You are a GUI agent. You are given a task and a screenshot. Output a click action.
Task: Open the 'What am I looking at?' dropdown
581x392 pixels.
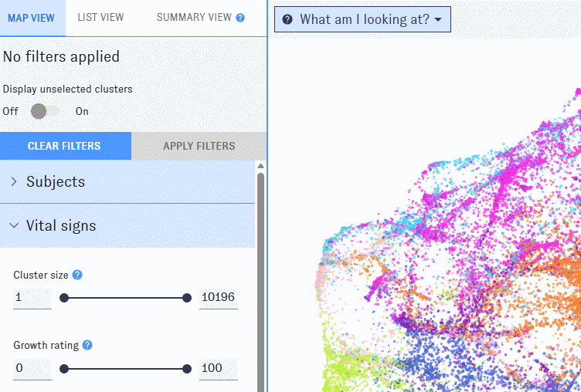(x=362, y=20)
